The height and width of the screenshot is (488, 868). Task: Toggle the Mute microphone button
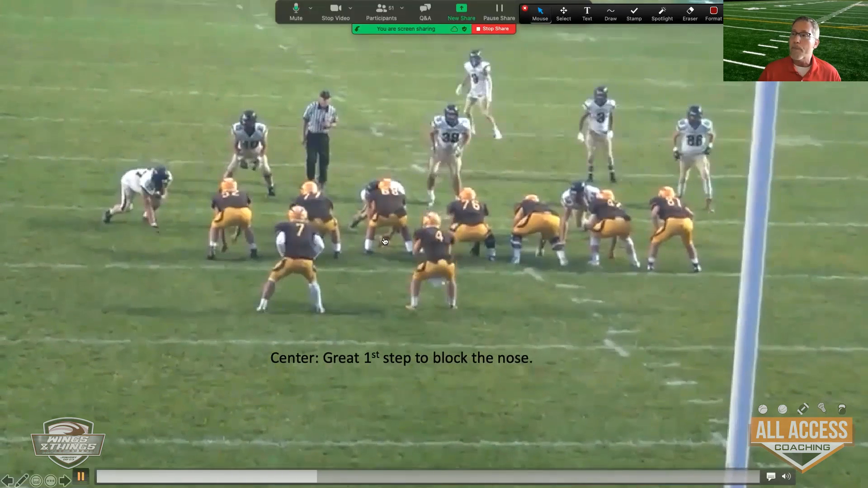296,12
